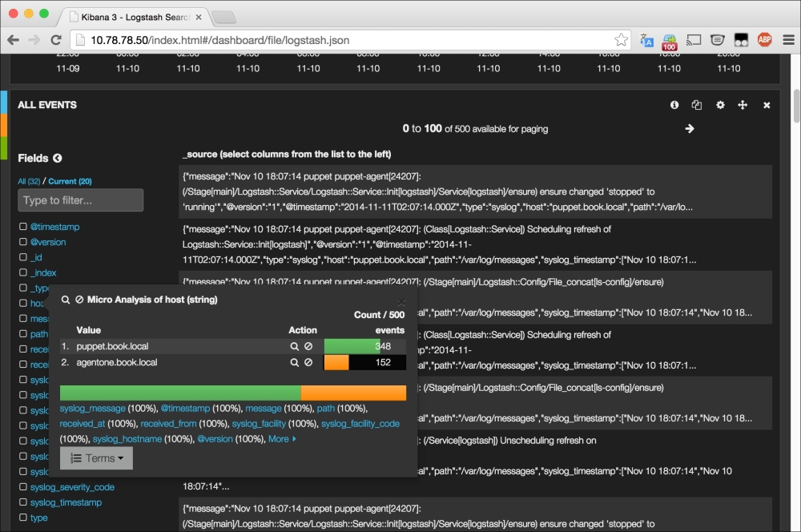Check the @timestamp field checkbox
Screen dimensions: 801x532
coord(23,227)
